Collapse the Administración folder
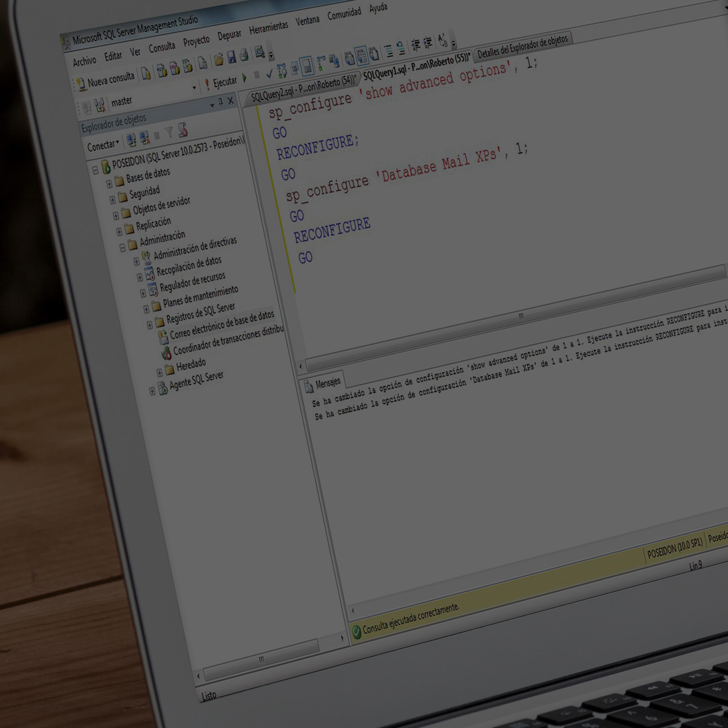The height and width of the screenshot is (728, 728). (123, 247)
